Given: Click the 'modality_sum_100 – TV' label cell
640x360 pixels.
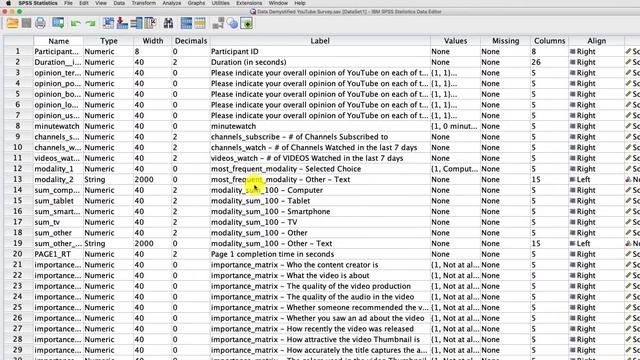Looking at the screenshot, I should [x=320, y=222].
